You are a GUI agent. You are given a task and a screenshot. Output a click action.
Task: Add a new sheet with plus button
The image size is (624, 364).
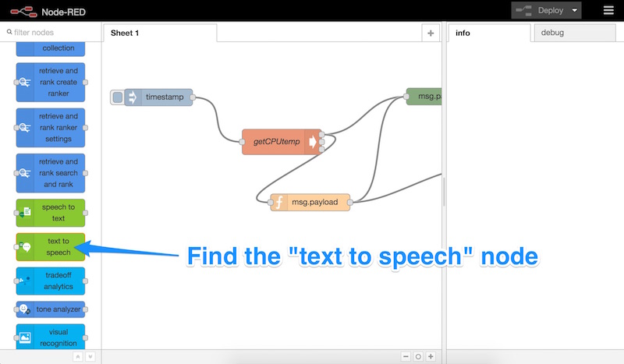coord(431,33)
